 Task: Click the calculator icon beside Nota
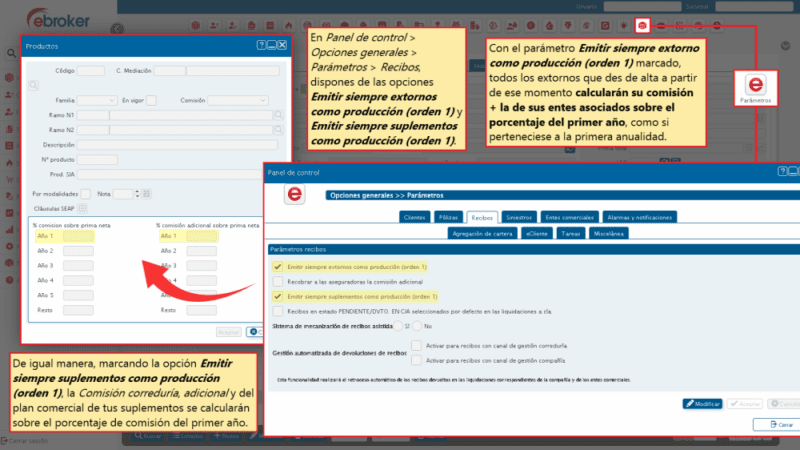148,193
